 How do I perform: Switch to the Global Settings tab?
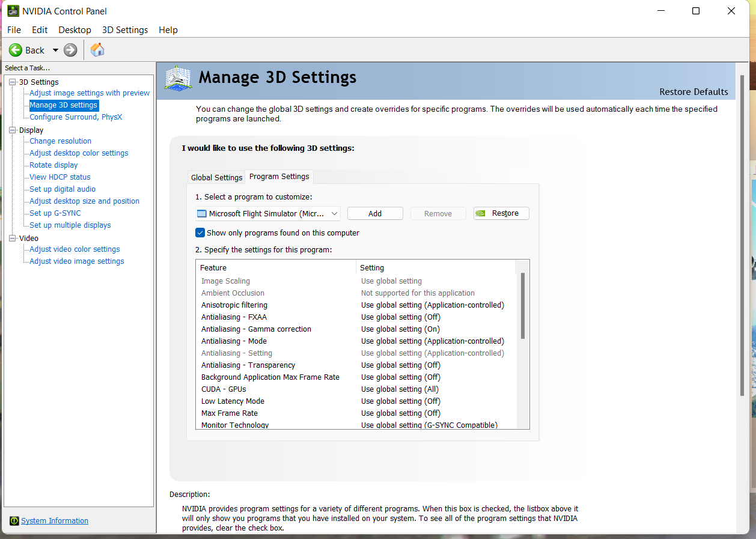[216, 177]
